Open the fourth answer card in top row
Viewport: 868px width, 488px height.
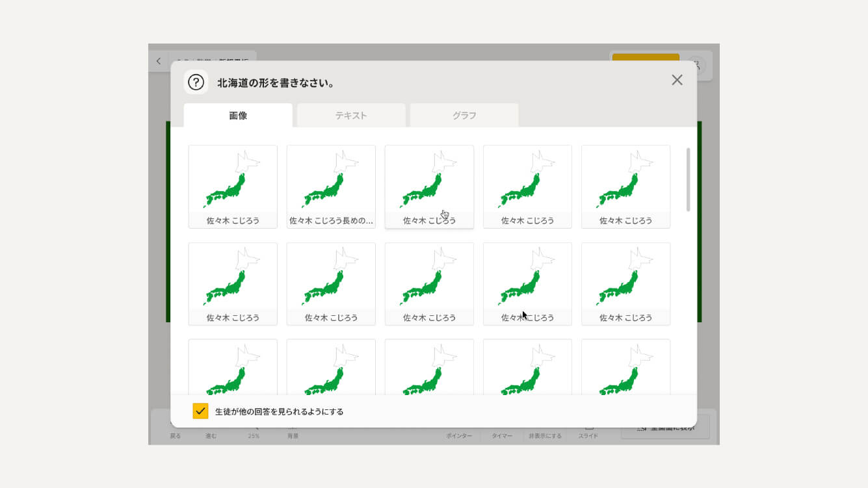pyautogui.click(x=527, y=186)
